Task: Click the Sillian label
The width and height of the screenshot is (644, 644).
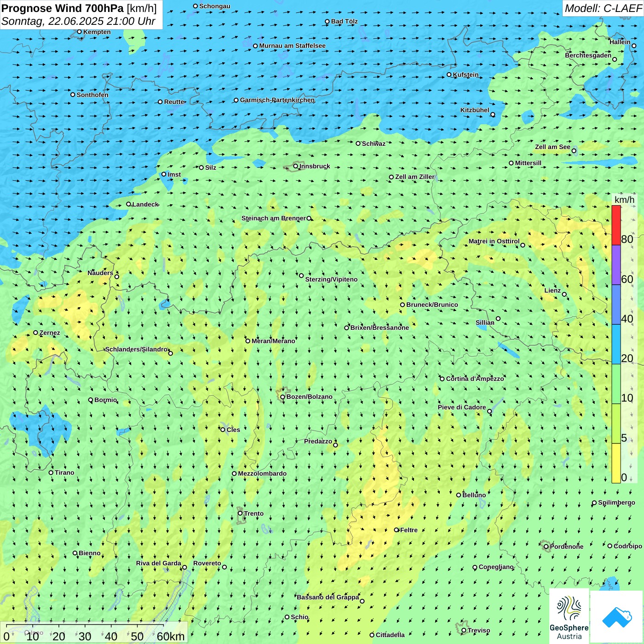Action: 485,322
